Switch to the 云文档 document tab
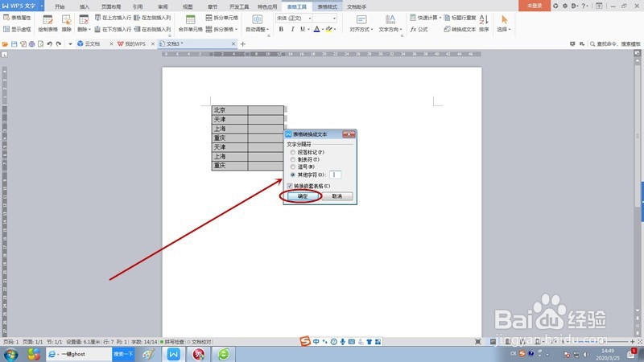The height and width of the screenshot is (362, 644). click(93, 43)
